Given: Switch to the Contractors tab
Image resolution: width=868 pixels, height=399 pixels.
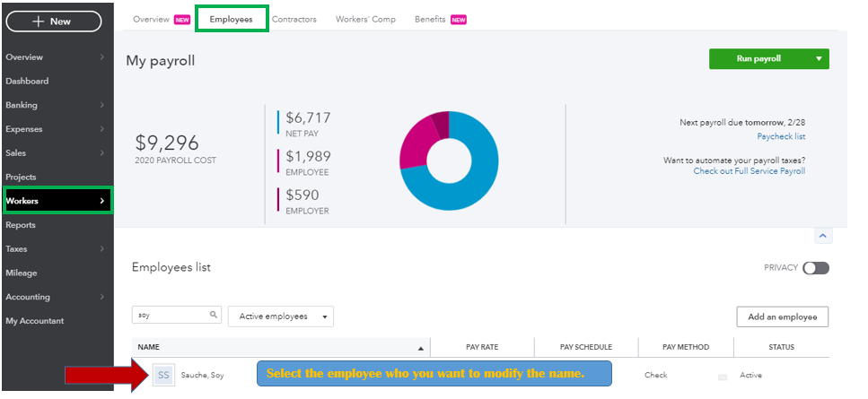Looking at the screenshot, I should [x=294, y=20].
